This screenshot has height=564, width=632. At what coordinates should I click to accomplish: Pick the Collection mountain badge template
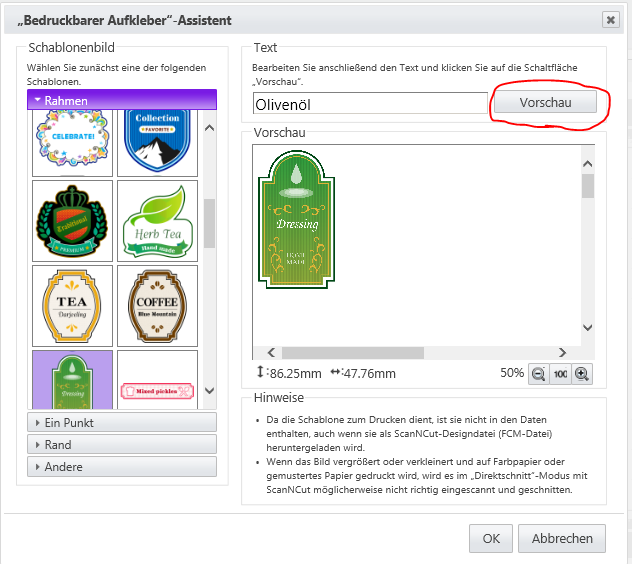pyautogui.click(x=157, y=140)
